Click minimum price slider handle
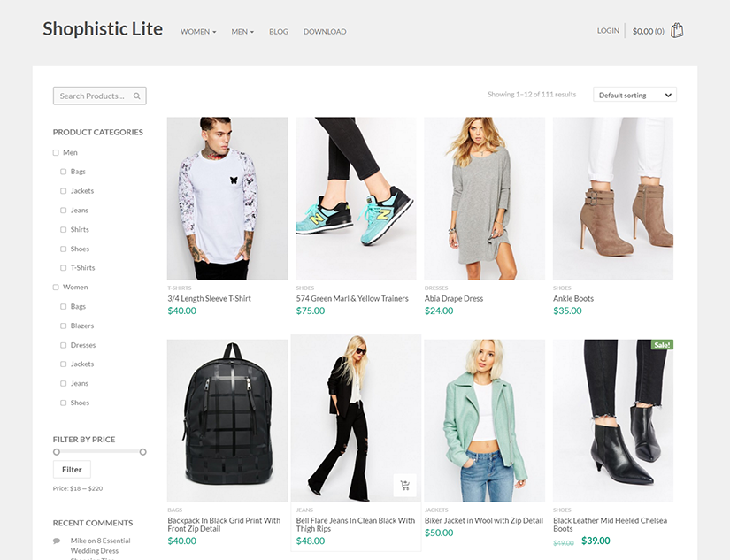 (57, 452)
